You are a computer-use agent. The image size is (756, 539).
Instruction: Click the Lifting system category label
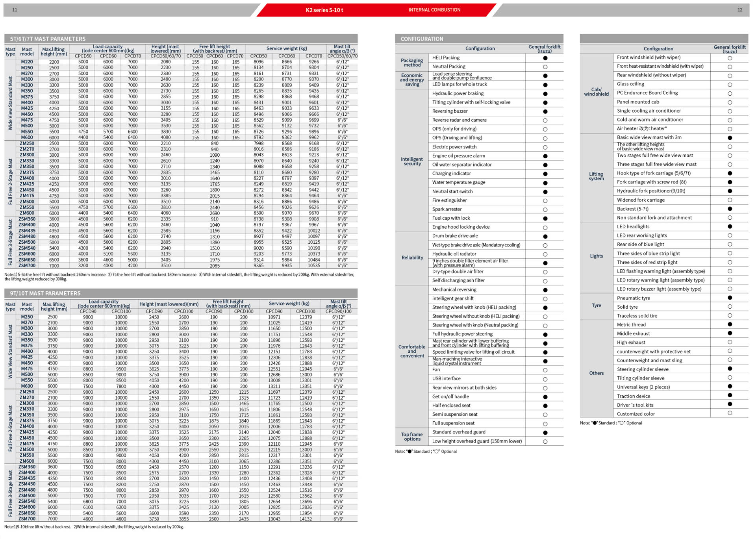[596, 176]
